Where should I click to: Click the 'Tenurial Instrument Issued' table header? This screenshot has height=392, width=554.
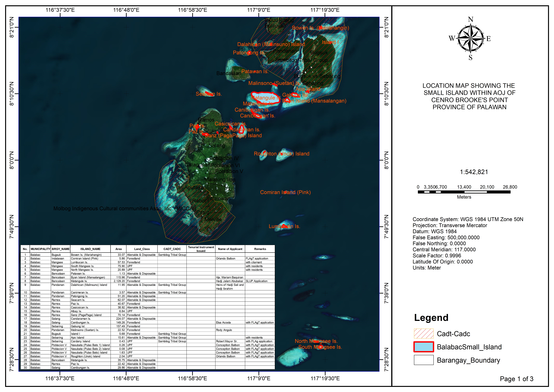click(x=201, y=249)
